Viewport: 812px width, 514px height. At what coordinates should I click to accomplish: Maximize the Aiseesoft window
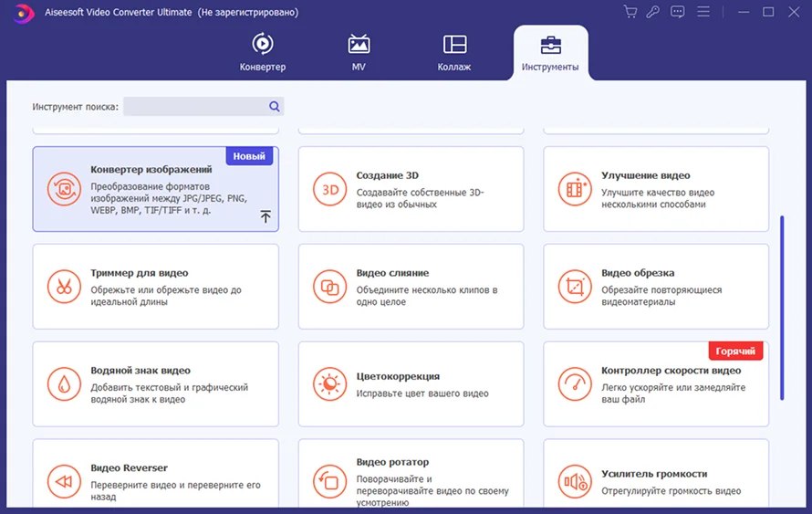(x=768, y=11)
